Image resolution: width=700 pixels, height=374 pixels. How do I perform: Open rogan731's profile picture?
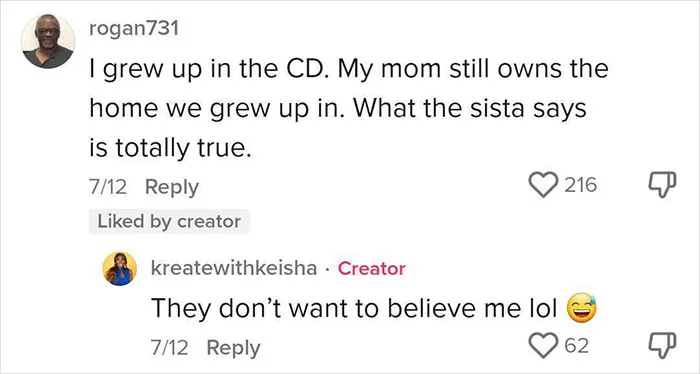tap(48, 41)
